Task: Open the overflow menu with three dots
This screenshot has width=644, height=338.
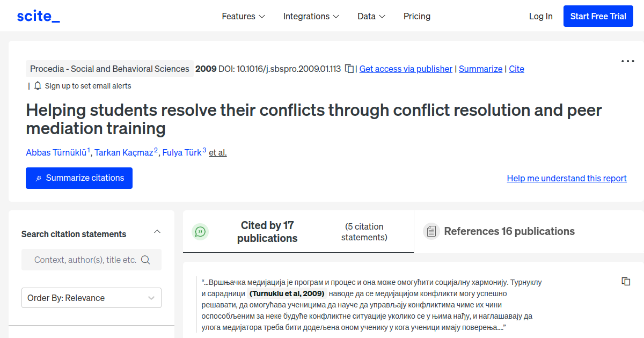Action: (627, 61)
